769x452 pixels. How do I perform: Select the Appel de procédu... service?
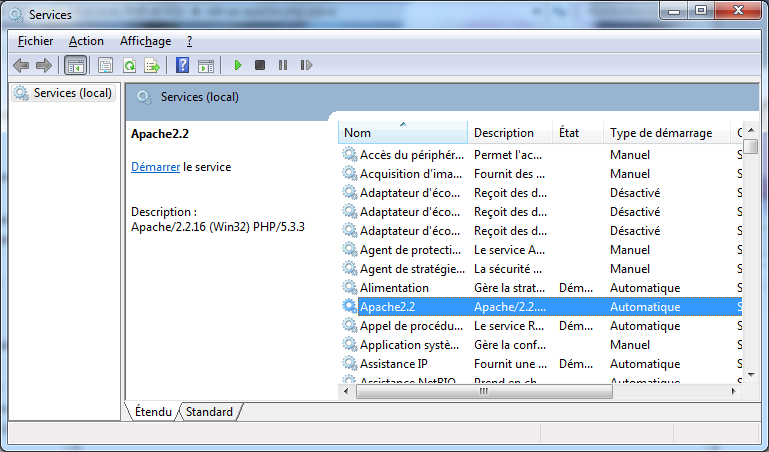(411, 326)
